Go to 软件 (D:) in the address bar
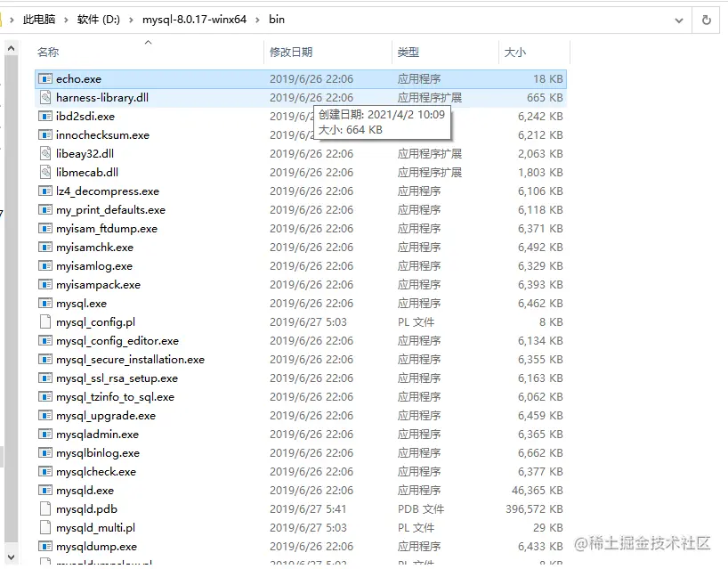The image size is (728, 569). [x=99, y=20]
